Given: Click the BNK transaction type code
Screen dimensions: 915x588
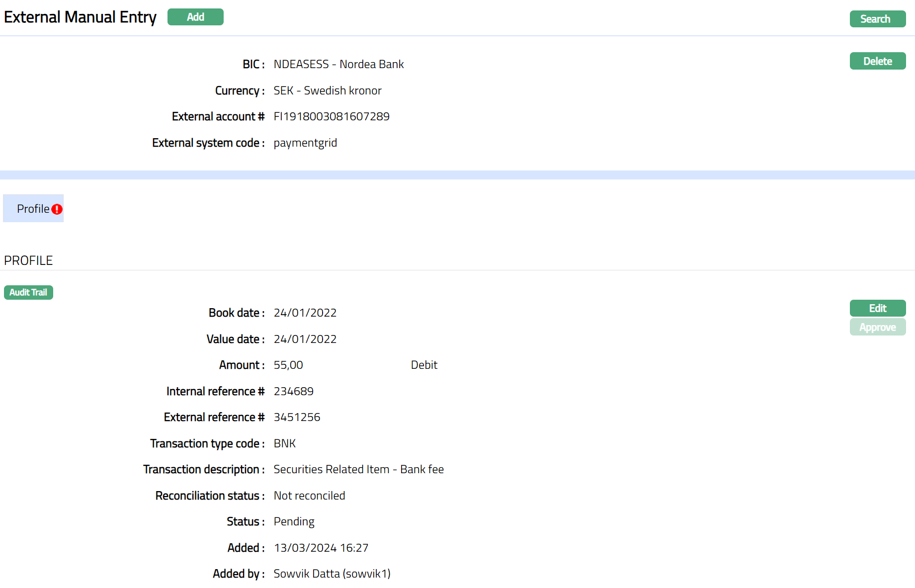Looking at the screenshot, I should click(x=285, y=443).
